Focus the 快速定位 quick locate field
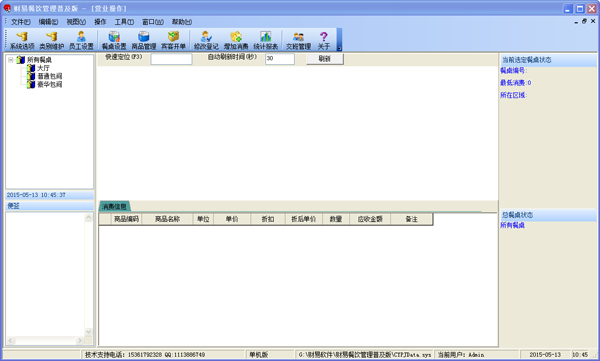Screen dimensions: 600x361 click(x=171, y=59)
